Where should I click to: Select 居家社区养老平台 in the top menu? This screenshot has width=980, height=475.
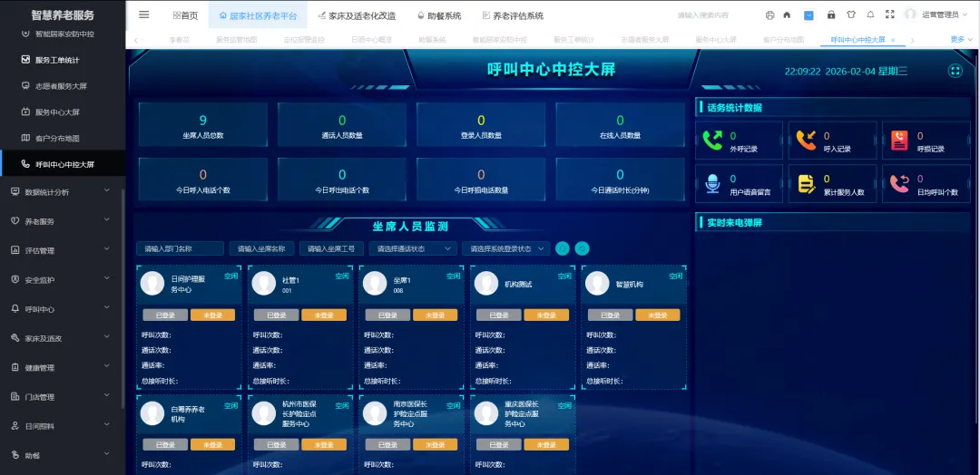point(258,15)
